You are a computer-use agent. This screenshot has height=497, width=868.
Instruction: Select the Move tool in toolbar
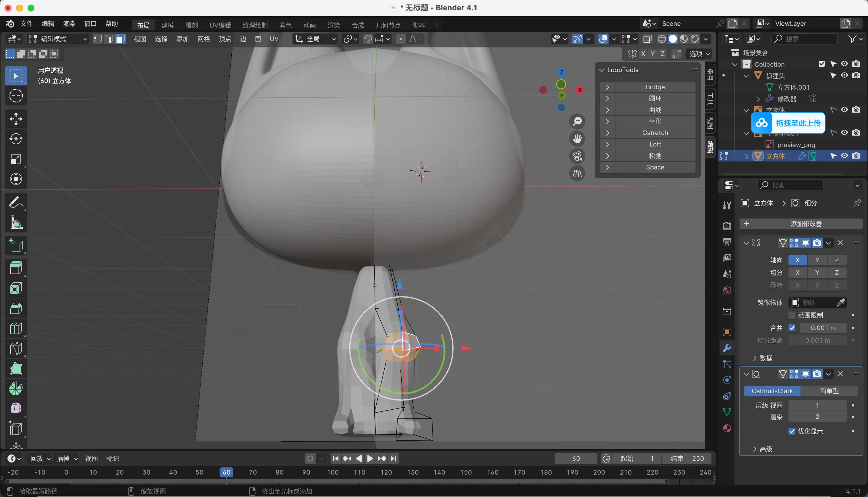[16, 119]
